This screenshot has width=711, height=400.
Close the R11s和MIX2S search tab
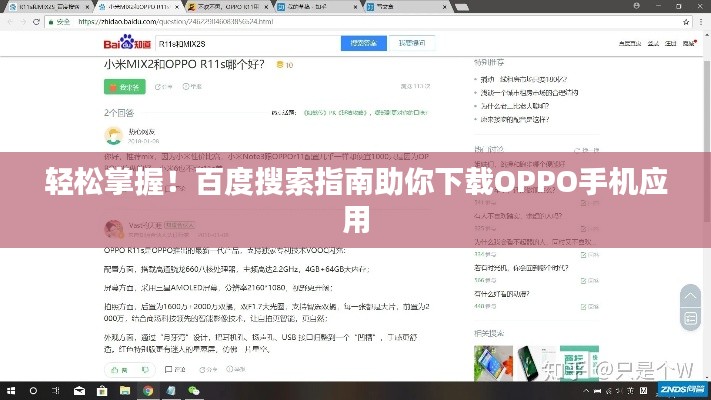[x=88, y=7]
